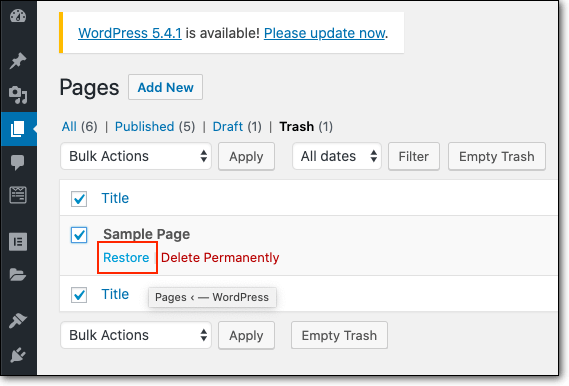
Task: Toggle the footer Title select-all checkbox
Action: [x=79, y=295]
